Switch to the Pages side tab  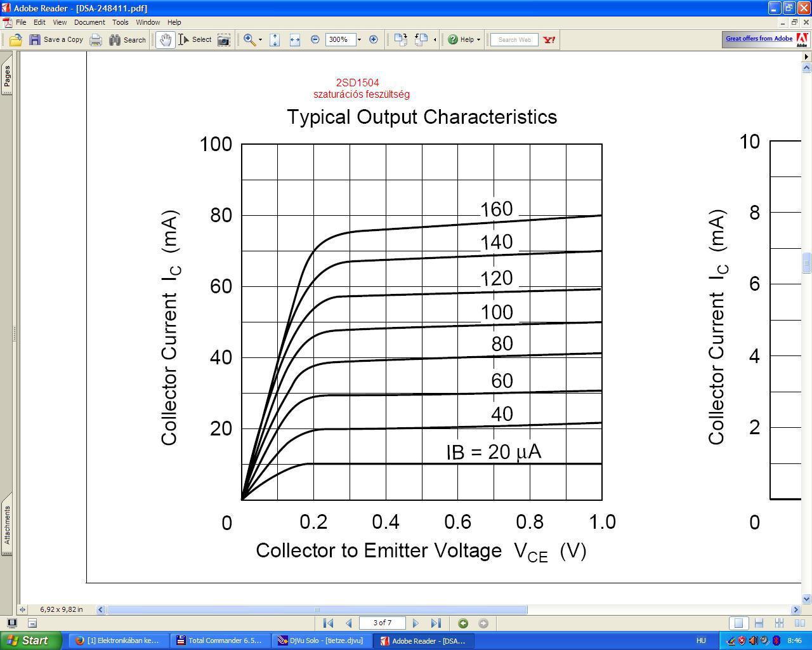point(7,77)
